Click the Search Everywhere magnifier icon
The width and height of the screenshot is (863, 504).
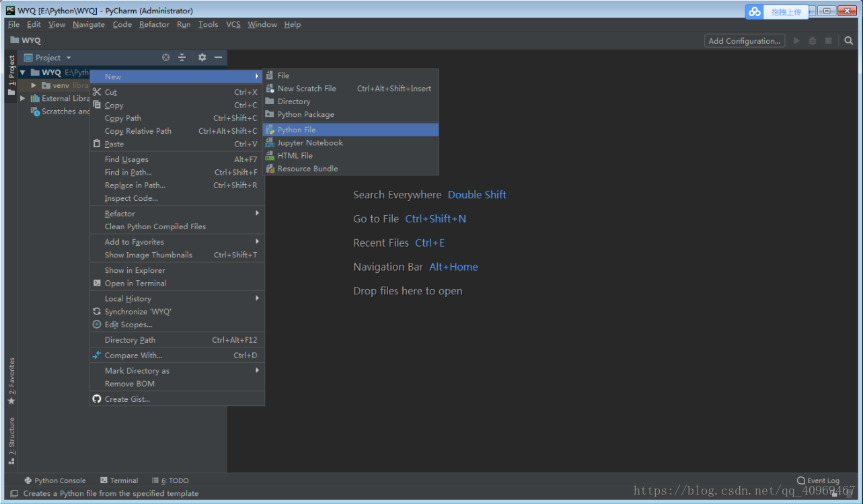[849, 41]
